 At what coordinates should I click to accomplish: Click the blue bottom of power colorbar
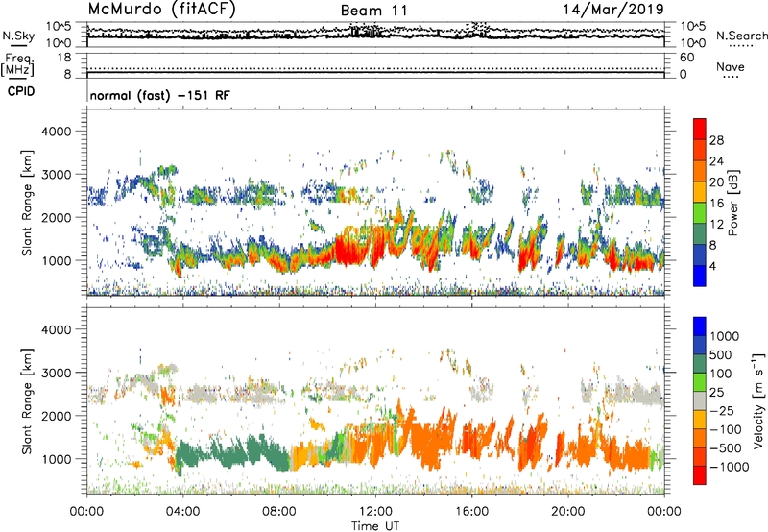point(700,276)
